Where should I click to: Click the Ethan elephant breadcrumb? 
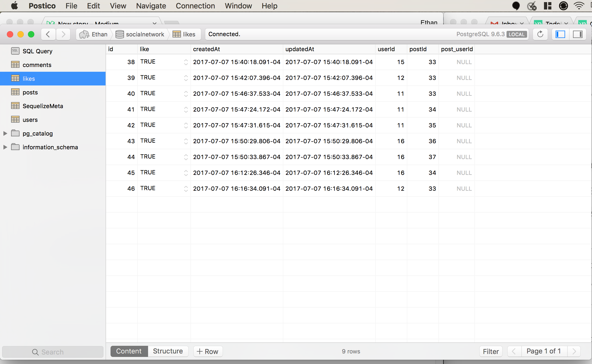[x=94, y=34]
